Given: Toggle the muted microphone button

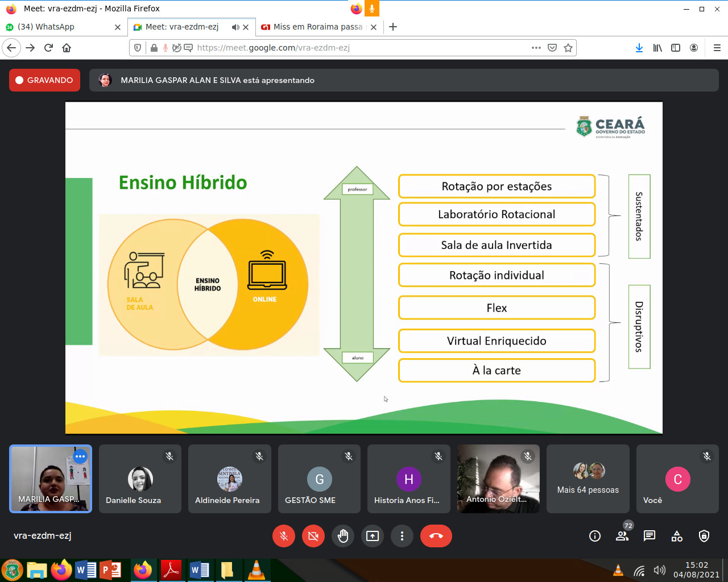Looking at the screenshot, I should (284, 536).
